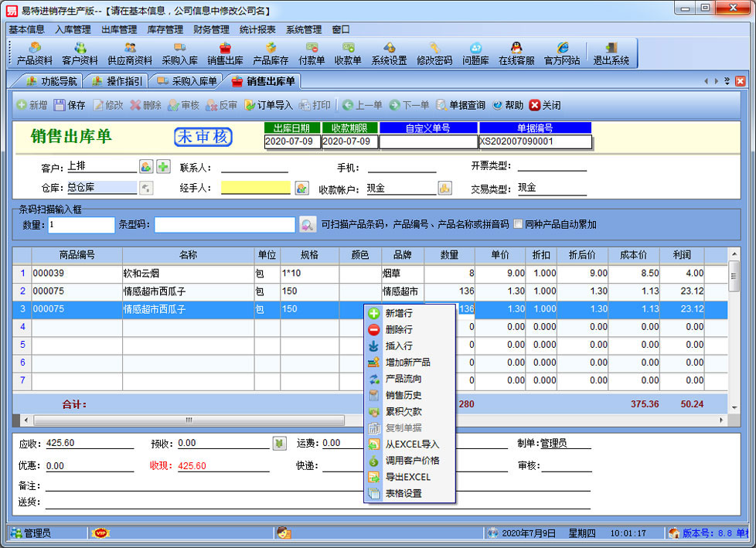Screen dimensions: 756x548
Task: Switch to the 功能导航 tab
Action: 53,81
